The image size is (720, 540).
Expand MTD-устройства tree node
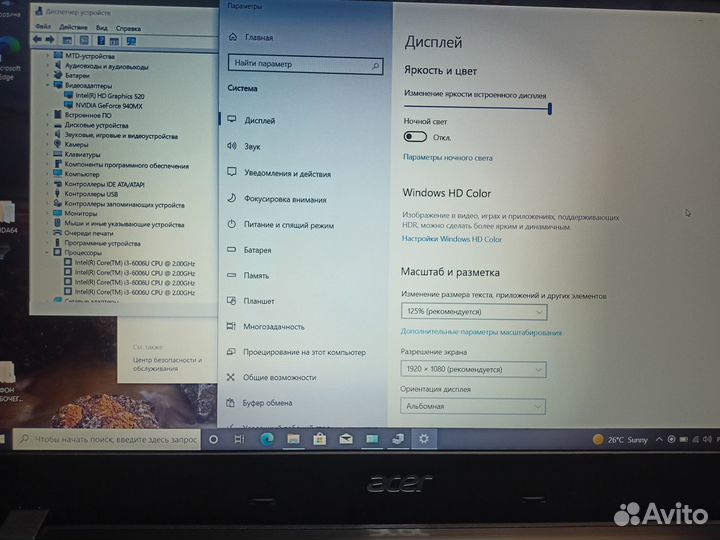pos(48,56)
